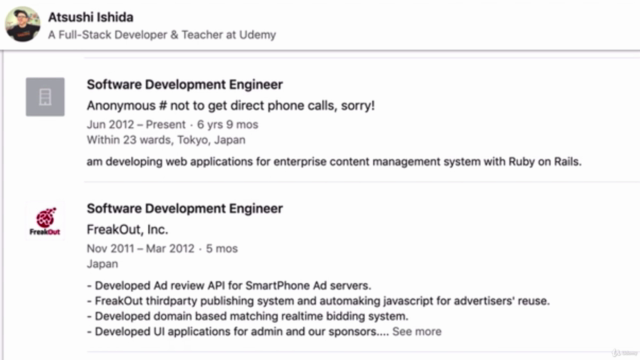Viewport: 640px width, 360px height.
Task: Click the Full-Stack Developer & Teacher headline
Action: click(162, 35)
